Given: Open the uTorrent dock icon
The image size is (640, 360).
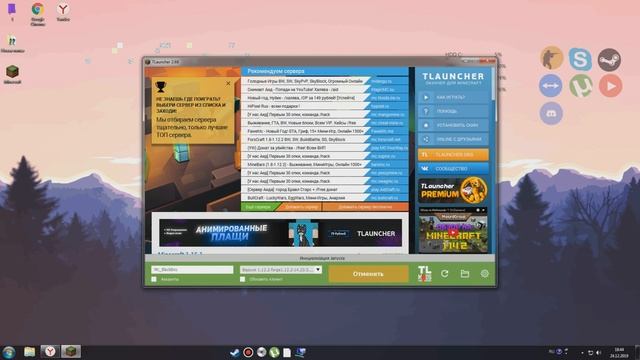Looking at the screenshot, I should [581, 86].
